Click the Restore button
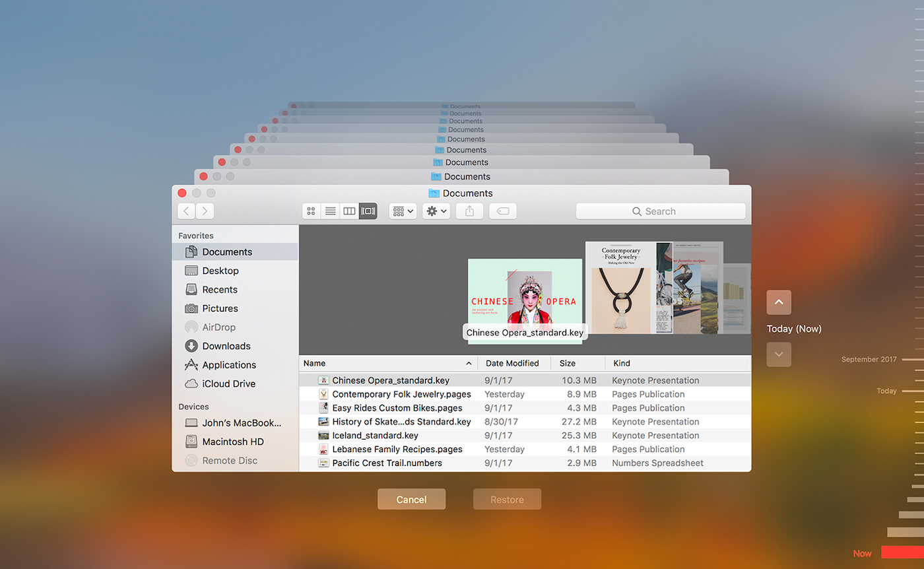This screenshot has width=924, height=569. click(507, 500)
